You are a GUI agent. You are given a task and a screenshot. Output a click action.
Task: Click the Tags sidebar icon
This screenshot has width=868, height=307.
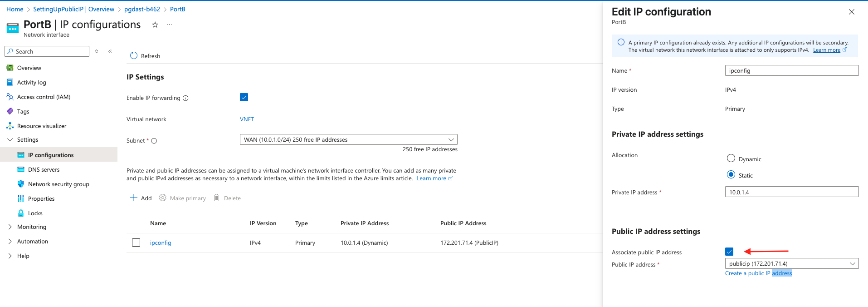pos(10,111)
